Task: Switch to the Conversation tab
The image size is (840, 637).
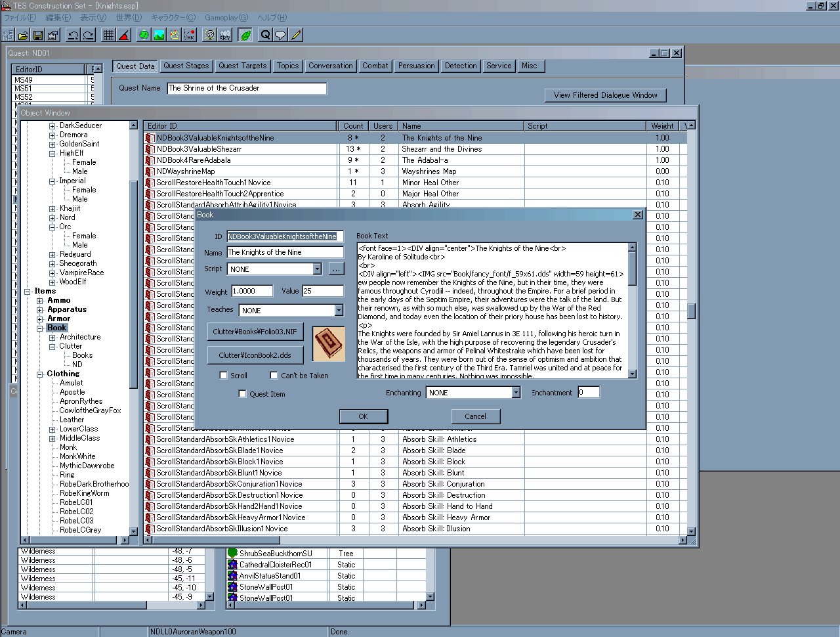Action: pyautogui.click(x=331, y=66)
